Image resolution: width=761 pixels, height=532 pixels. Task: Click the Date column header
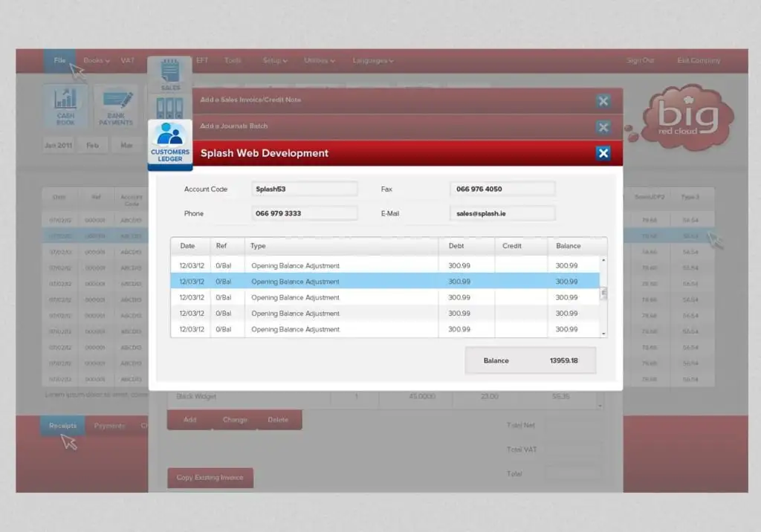pos(187,246)
